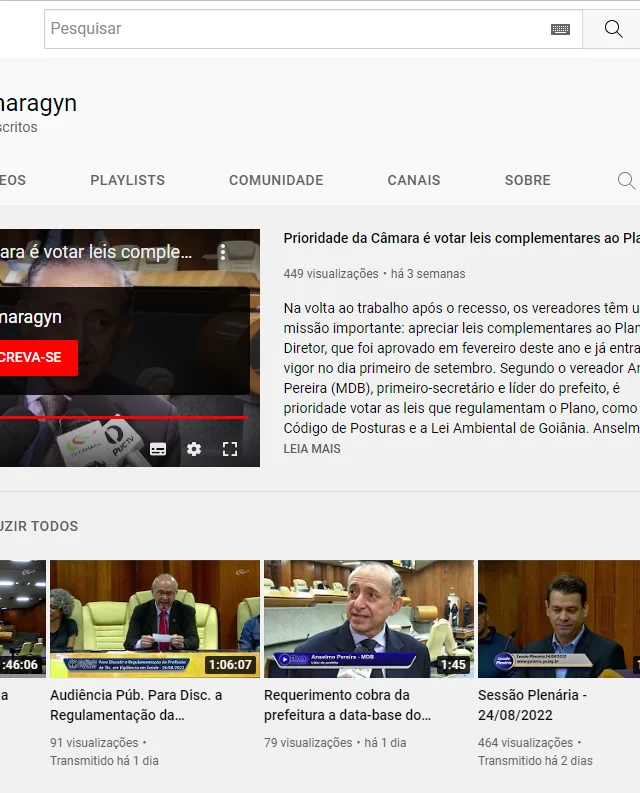Enter fullscreen on the featured video
This screenshot has width=640, height=793.
pyautogui.click(x=230, y=449)
